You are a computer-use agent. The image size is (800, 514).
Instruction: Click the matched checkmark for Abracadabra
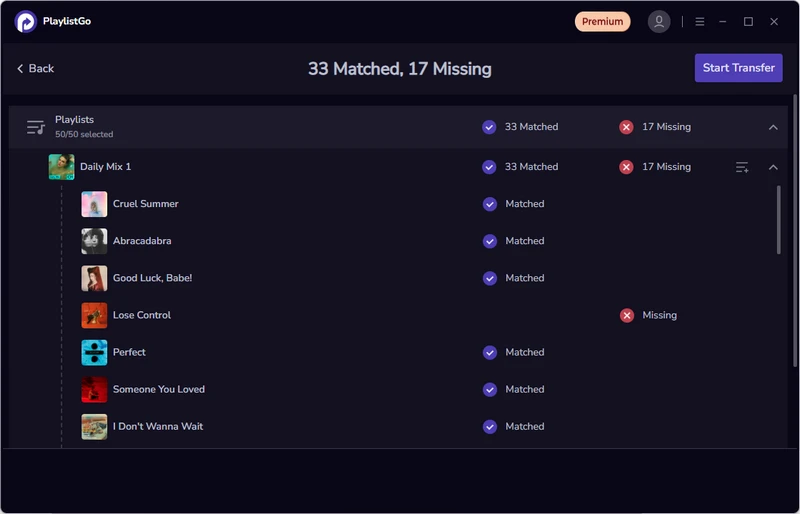[490, 241]
